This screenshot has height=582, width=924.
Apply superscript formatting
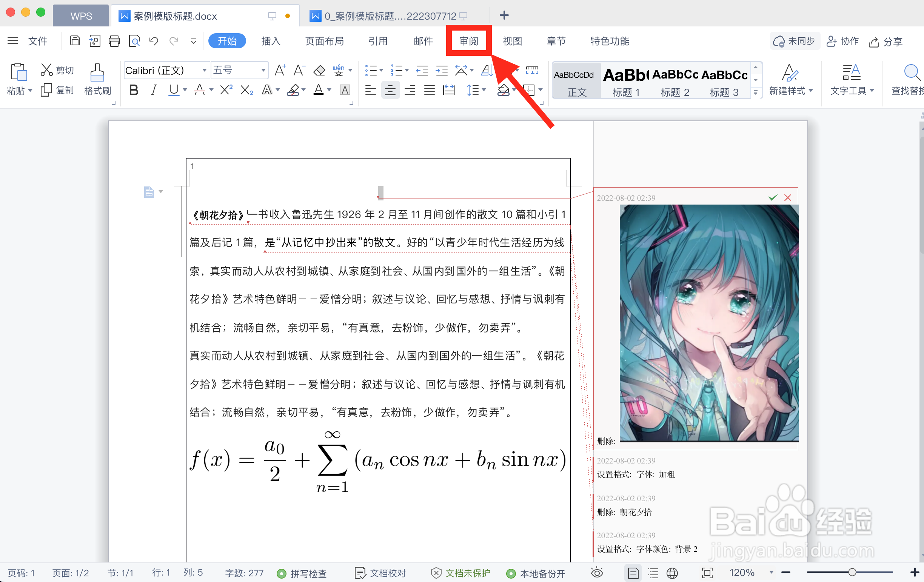(226, 90)
